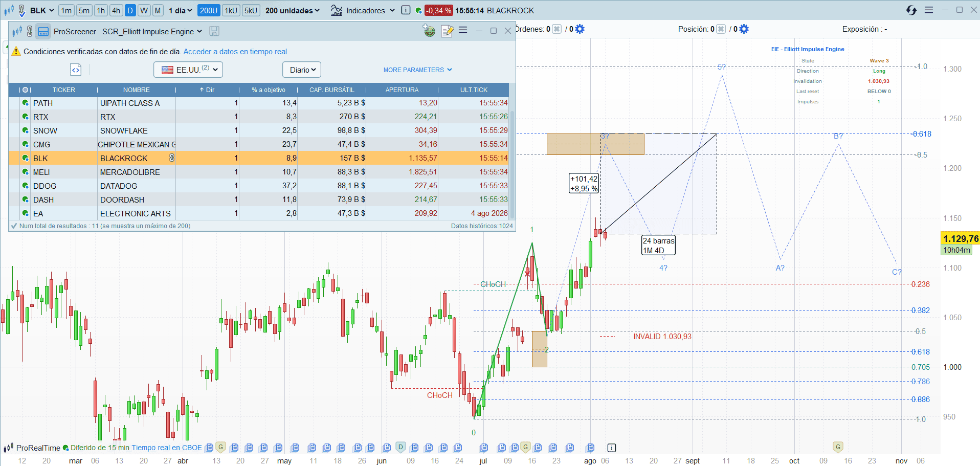Viewport: 980px width, 466px height.
Task: Select the 5kU units button
Action: tap(251, 10)
